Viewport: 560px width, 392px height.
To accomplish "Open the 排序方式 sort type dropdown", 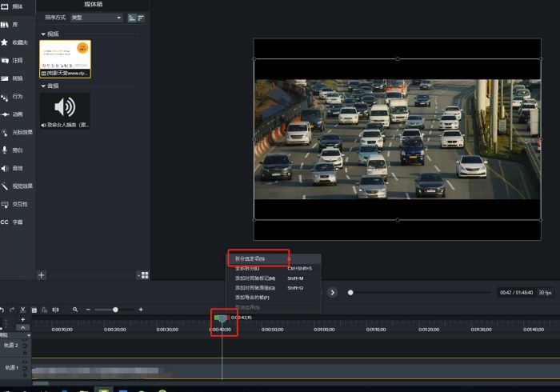I will coord(96,18).
